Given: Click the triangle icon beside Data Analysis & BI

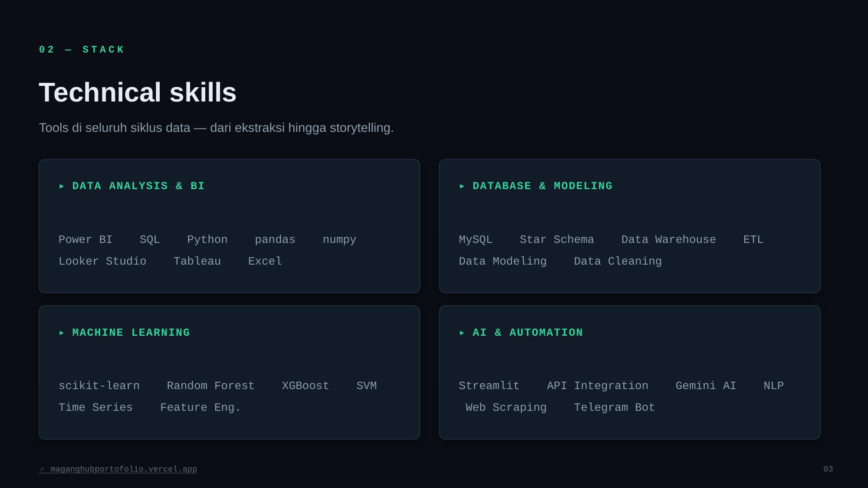Looking at the screenshot, I should point(62,186).
